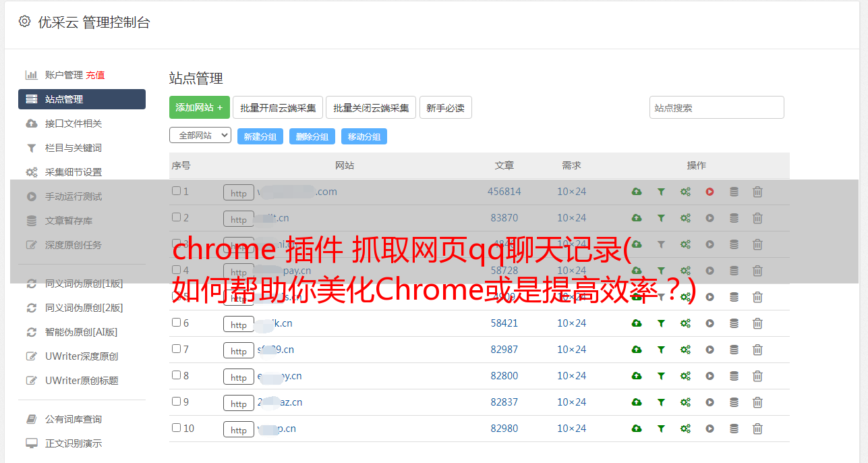
Task: Open 智能伪原创[AI版] sidebar item
Action: click(x=82, y=332)
